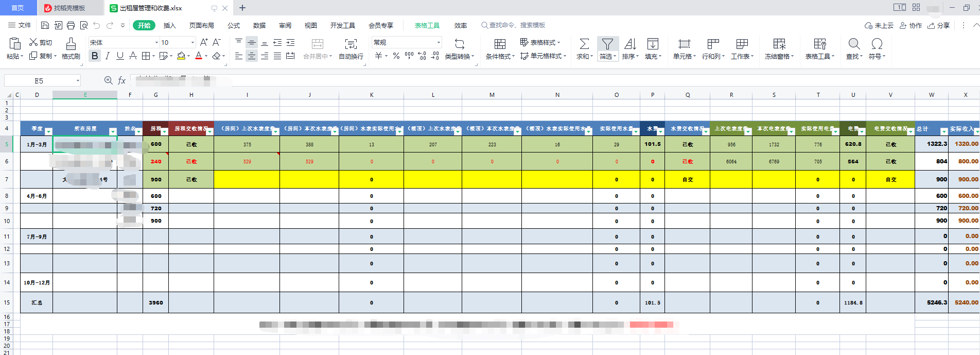980x355 pixels.
Task: Click the 未上云 cloud status button
Action: 879,25
